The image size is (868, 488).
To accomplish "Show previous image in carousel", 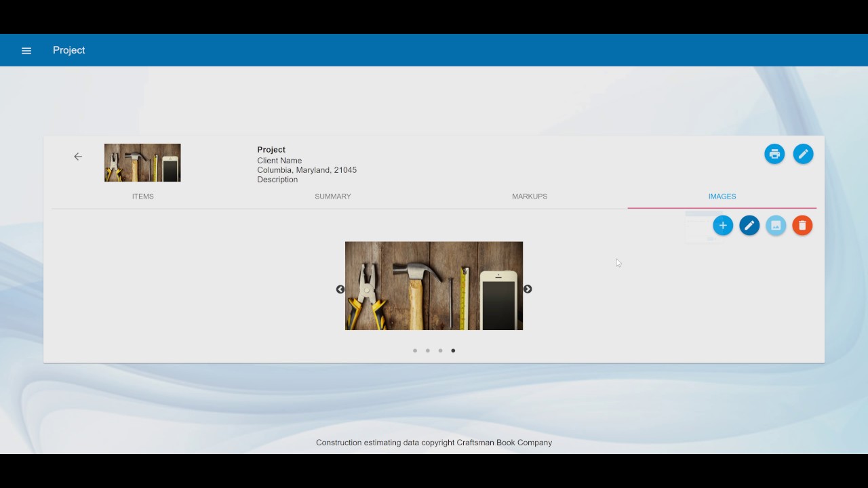I will pos(340,289).
